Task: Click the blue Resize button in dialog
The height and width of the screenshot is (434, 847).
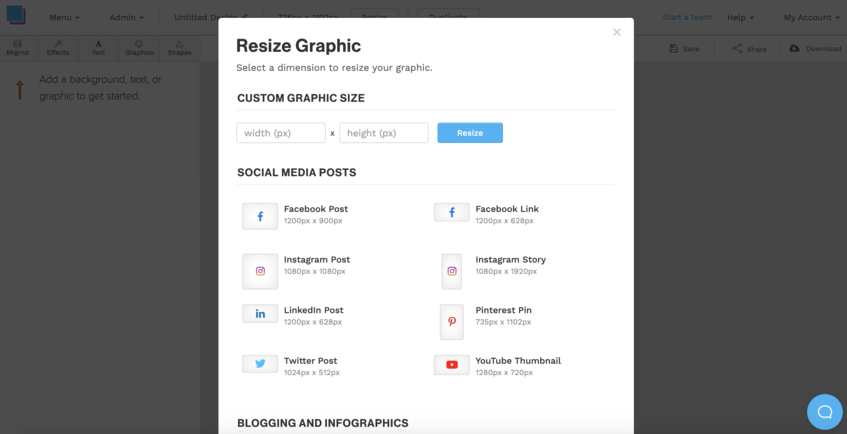Action: (x=470, y=133)
